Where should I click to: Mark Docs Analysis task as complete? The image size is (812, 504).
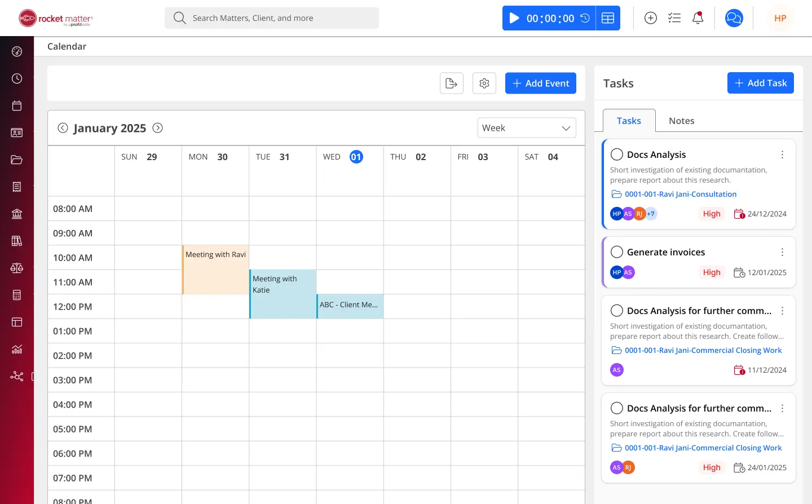617,154
